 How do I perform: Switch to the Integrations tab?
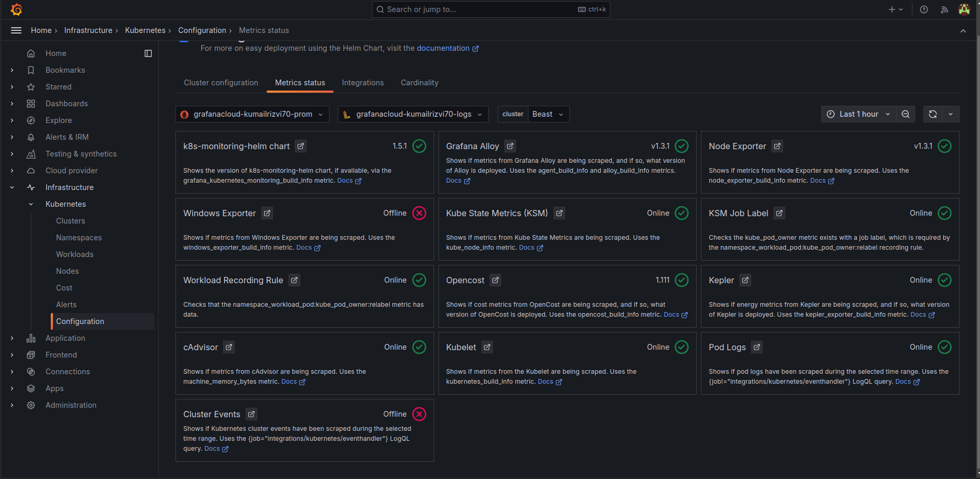[x=362, y=83]
